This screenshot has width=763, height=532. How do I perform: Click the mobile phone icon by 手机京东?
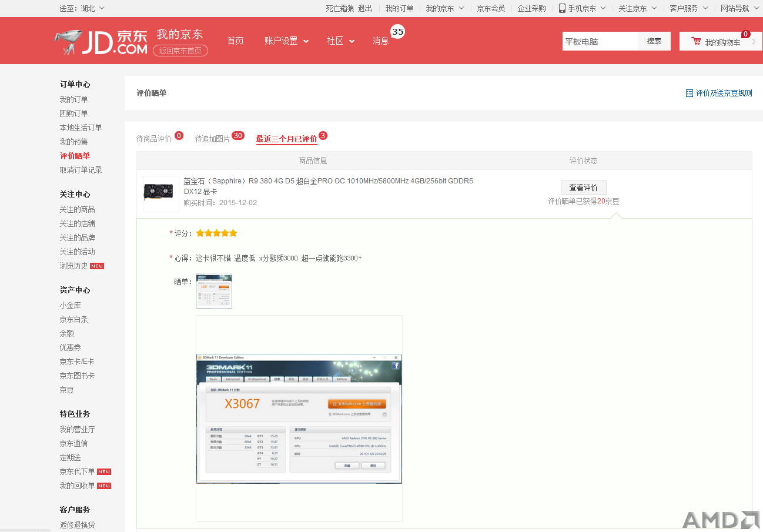pyautogui.click(x=562, y=8)
